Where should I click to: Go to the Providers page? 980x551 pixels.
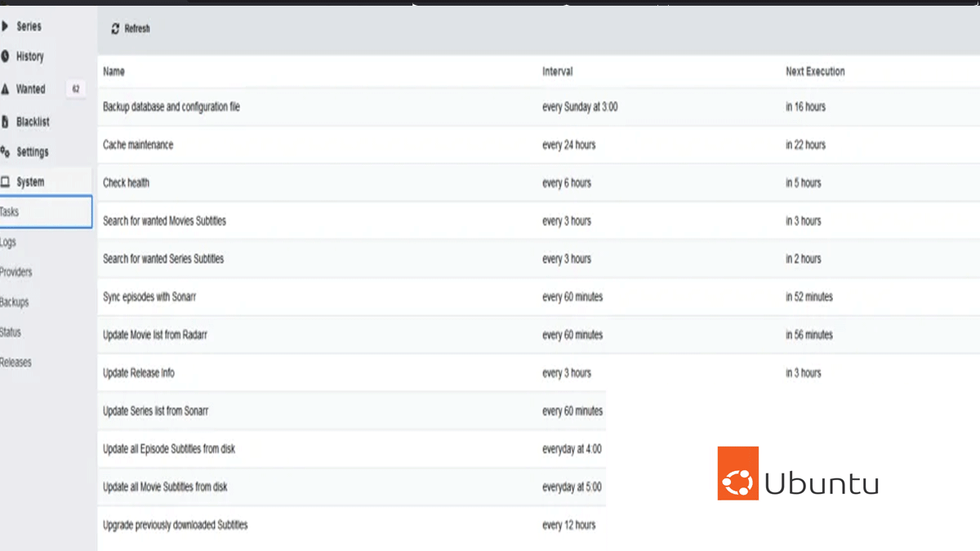click(16, 273)
